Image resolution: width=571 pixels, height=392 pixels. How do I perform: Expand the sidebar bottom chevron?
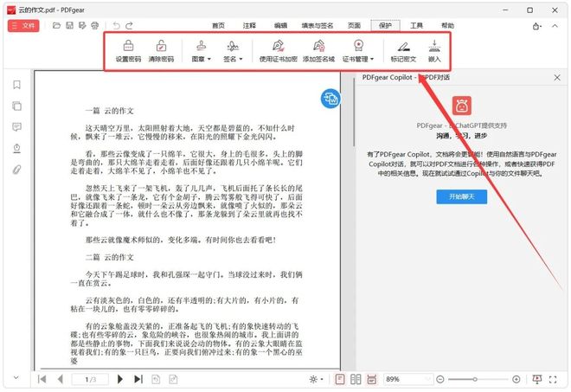16,377
